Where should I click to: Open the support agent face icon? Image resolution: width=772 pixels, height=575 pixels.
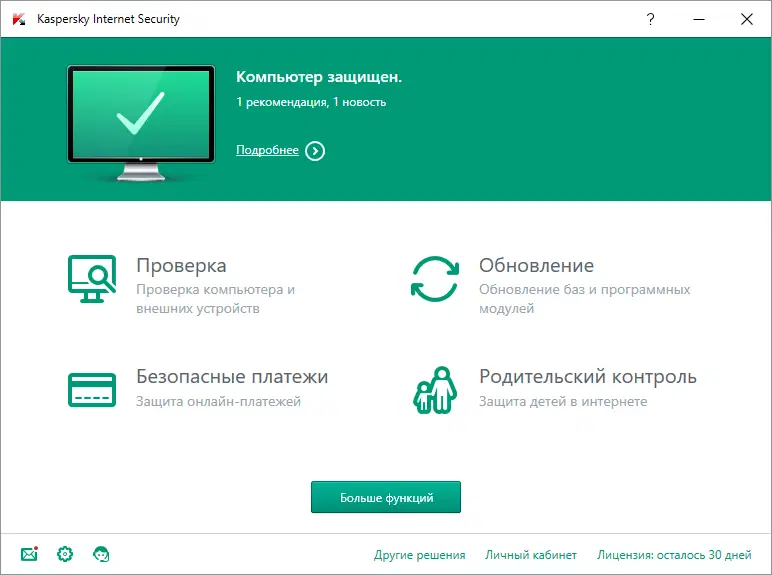point(101,554)
